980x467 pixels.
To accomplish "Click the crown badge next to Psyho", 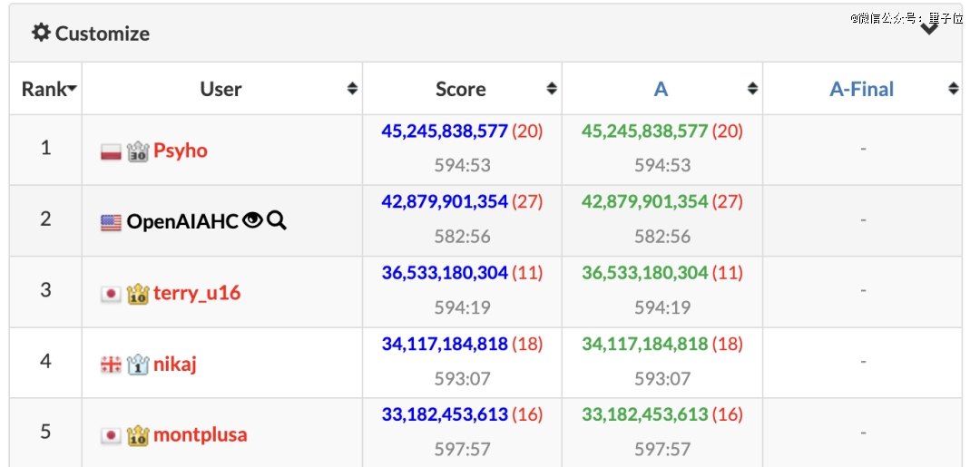I will tap(138, 151).
